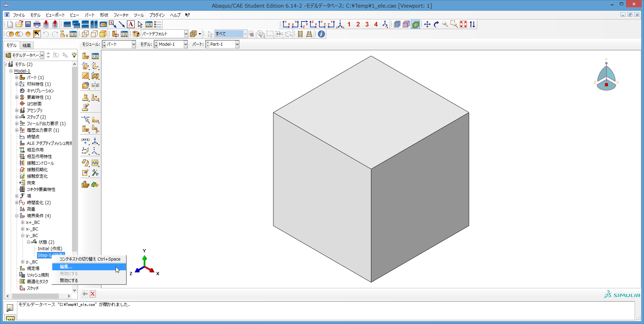Collapse the 境界条件 (4) tree node

[17, 216]
